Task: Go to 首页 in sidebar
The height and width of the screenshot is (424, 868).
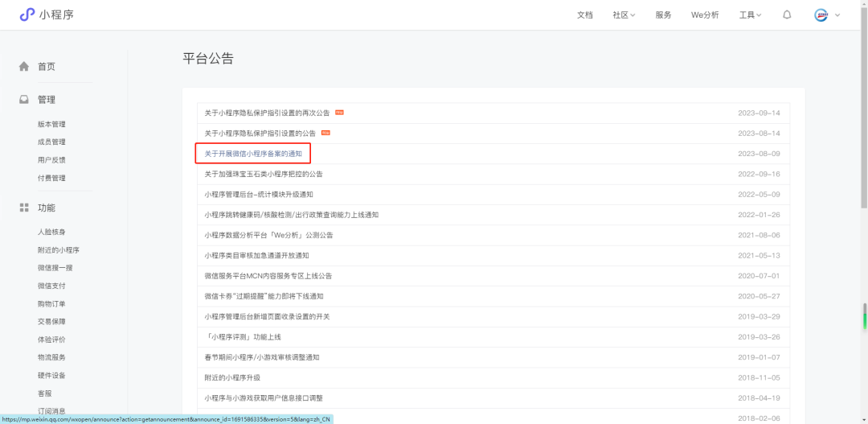Action: [47, 67]
